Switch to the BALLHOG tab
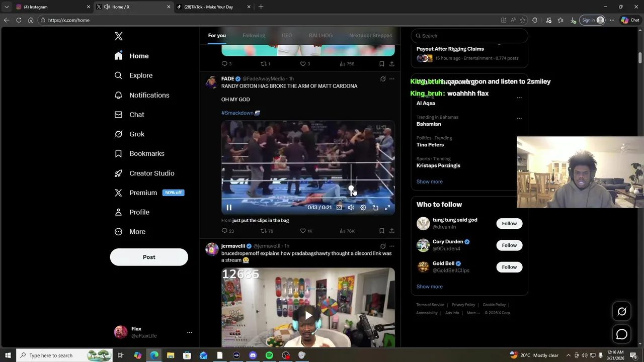 (320, 36)
